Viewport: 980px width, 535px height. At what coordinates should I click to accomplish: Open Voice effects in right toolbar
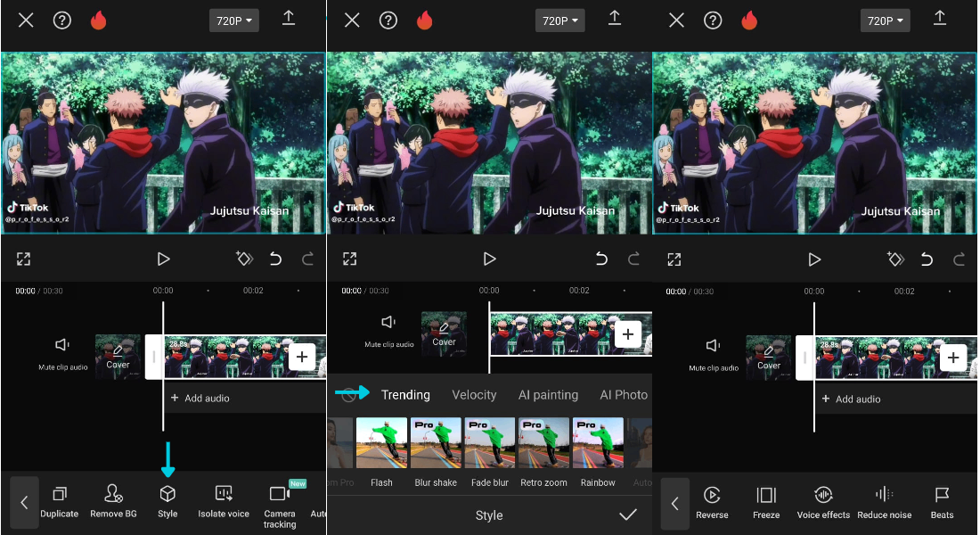tap(823, 503)
